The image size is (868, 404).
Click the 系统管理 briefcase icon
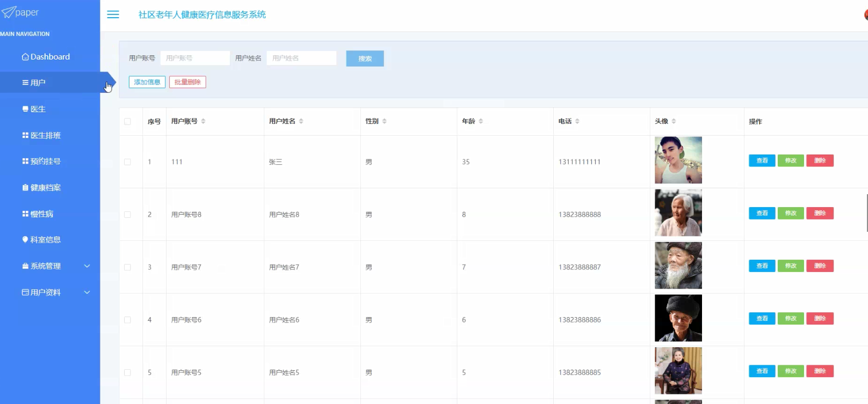click(25, 266)
